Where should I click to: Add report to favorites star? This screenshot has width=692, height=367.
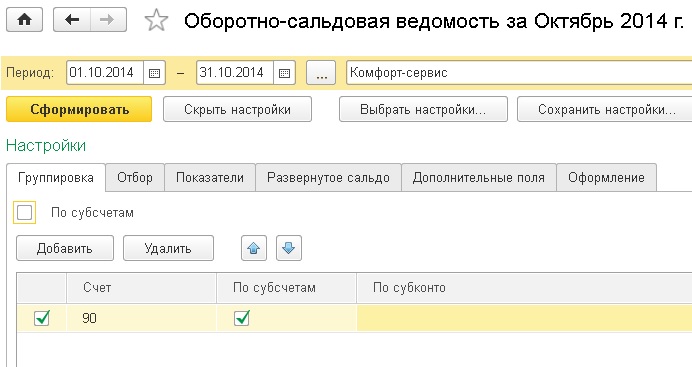pos(156,21)
